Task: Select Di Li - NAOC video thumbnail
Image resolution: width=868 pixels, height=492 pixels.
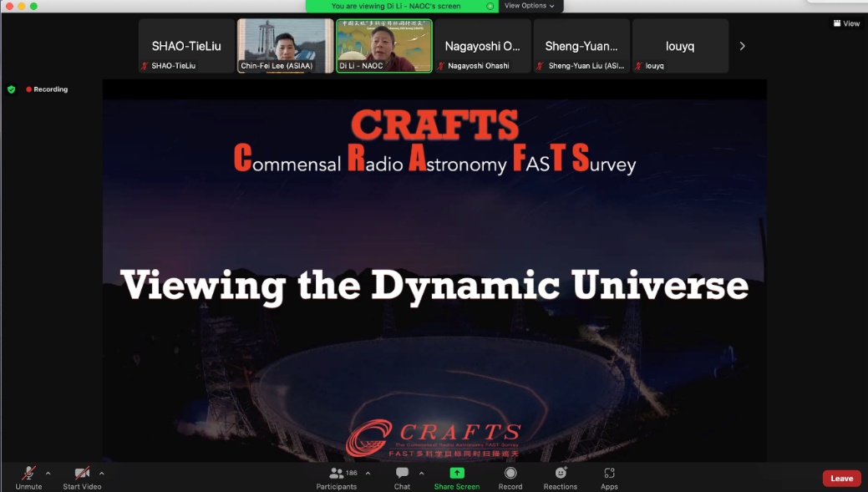Action: [383, 46]
